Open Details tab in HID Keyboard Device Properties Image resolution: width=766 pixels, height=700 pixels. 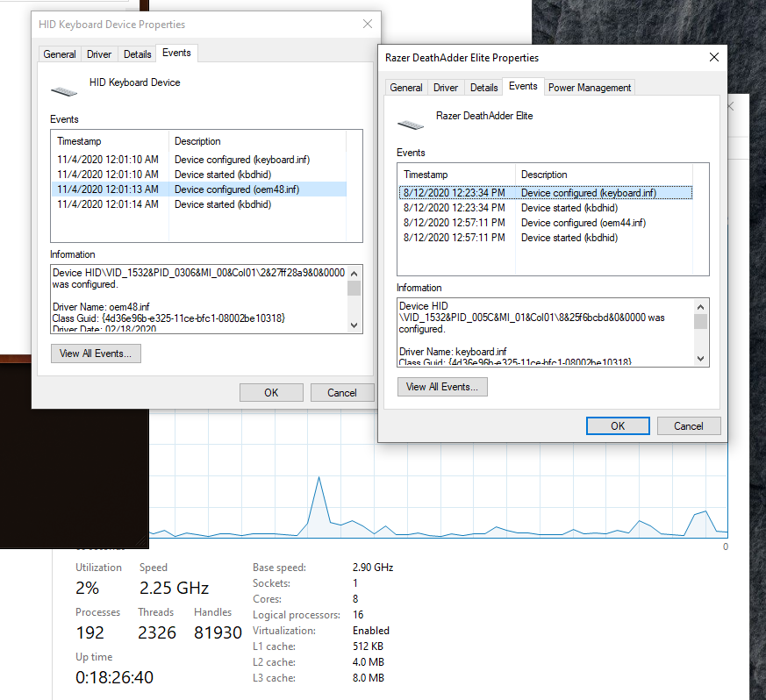[x=137, y=54]
